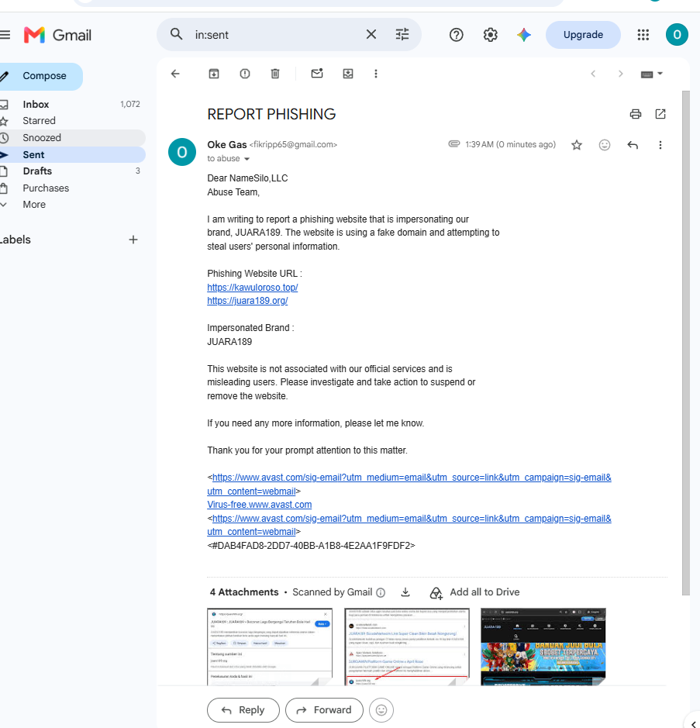Print the entire conversation

(x=636, y=114)
